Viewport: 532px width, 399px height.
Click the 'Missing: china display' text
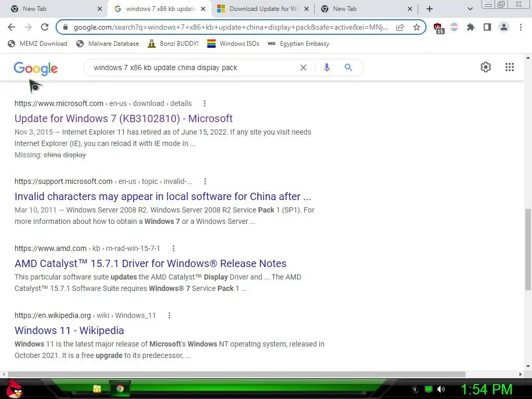pyautogui.click(x=50, y=155)
